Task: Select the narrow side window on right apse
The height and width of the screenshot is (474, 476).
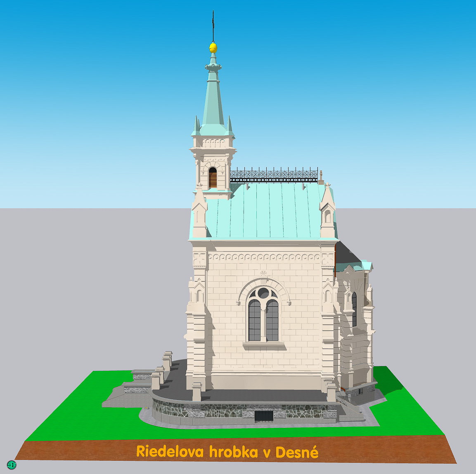Action: (x=354, y=309)
